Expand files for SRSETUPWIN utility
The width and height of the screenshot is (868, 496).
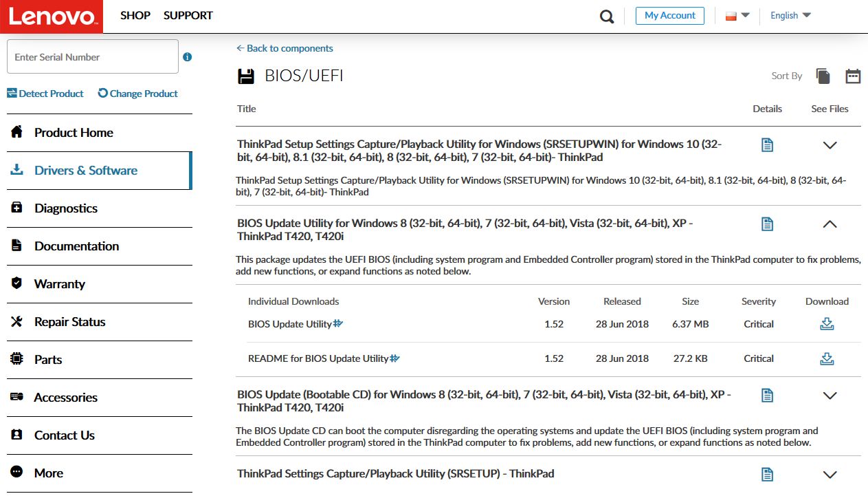(830, 145)
